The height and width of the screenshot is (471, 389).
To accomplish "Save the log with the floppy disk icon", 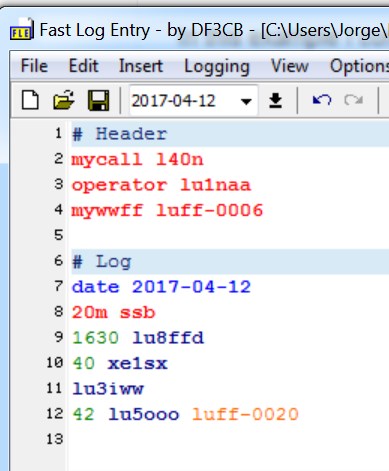I will 98,100.
